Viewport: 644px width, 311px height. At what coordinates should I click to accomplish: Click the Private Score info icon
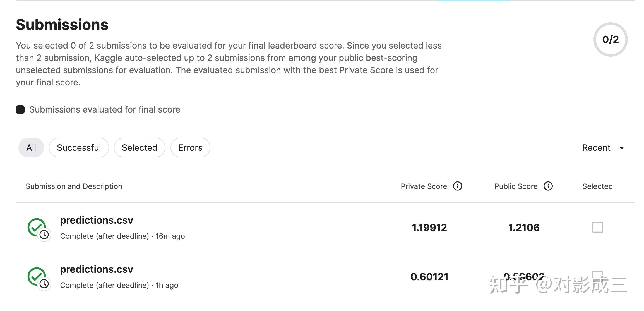click(457, 186)
